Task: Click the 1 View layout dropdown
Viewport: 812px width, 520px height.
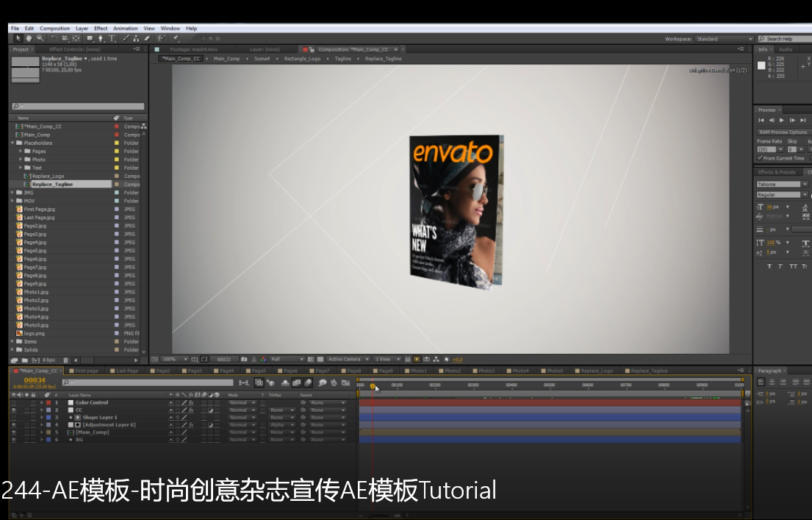Action: [x=387, y=359]
